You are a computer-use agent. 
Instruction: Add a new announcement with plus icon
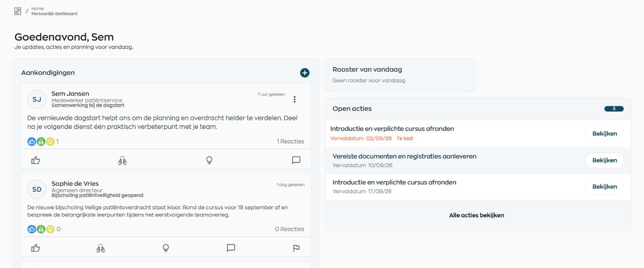305,73
